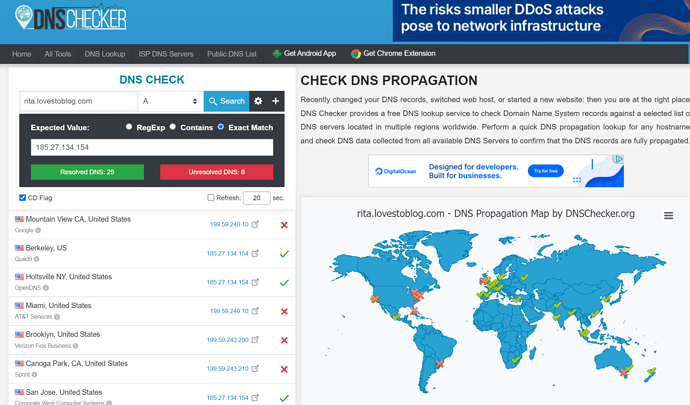Click Get Android App link
The height and width of the screenshot is (405, 690).
tap(304, 54)
